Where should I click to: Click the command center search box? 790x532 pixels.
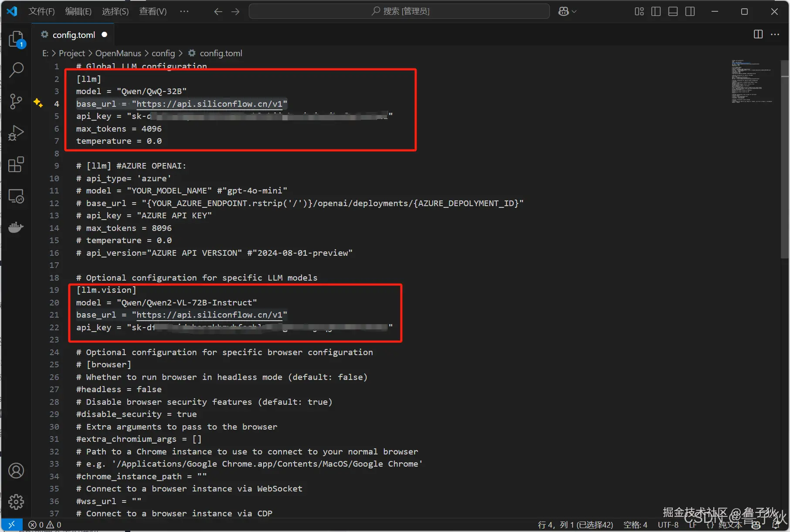coord(399,11)
